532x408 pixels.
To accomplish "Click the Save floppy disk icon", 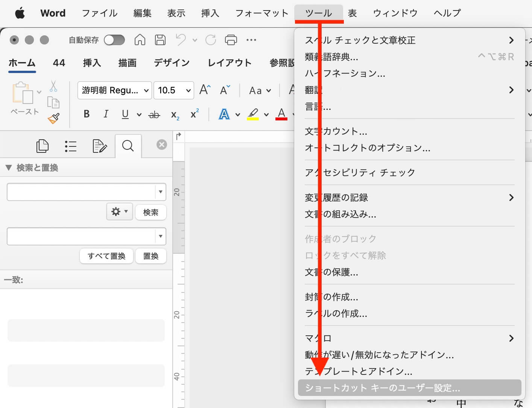I will 160,40.
